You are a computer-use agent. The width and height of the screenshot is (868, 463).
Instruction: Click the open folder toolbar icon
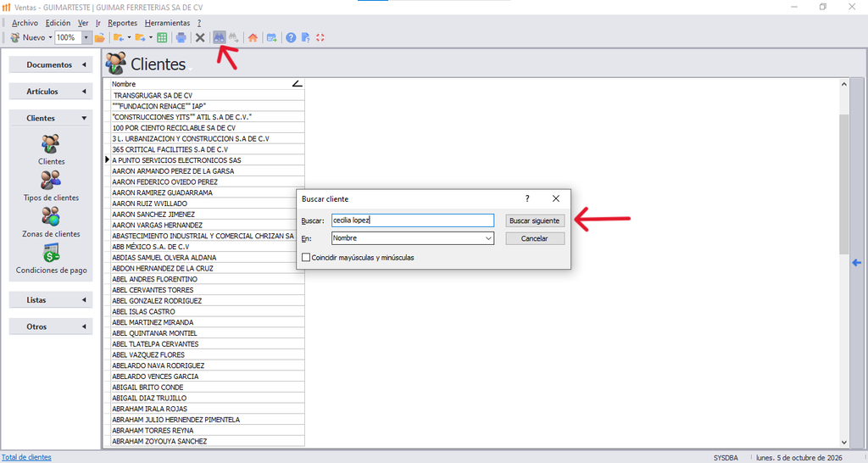(100, 37)
